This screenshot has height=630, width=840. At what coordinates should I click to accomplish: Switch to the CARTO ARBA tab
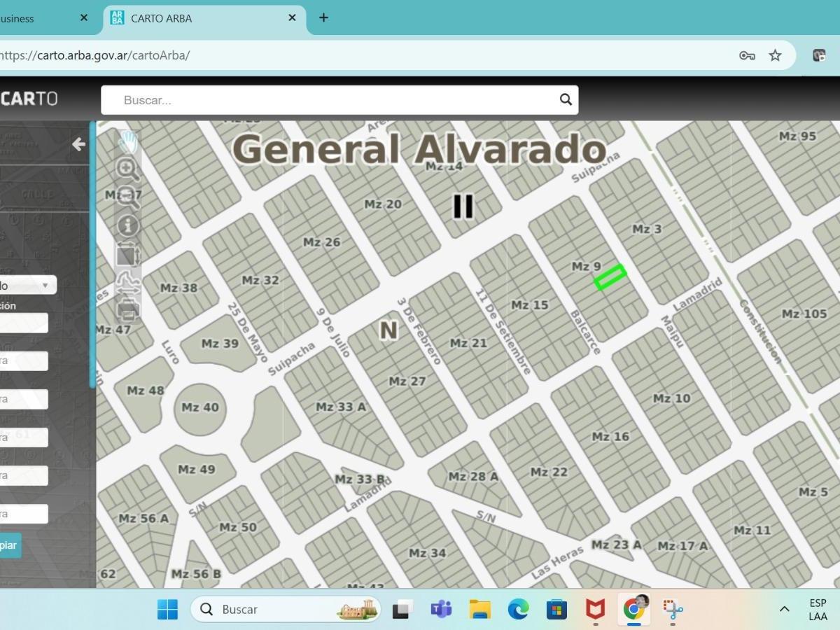(204, 18)
